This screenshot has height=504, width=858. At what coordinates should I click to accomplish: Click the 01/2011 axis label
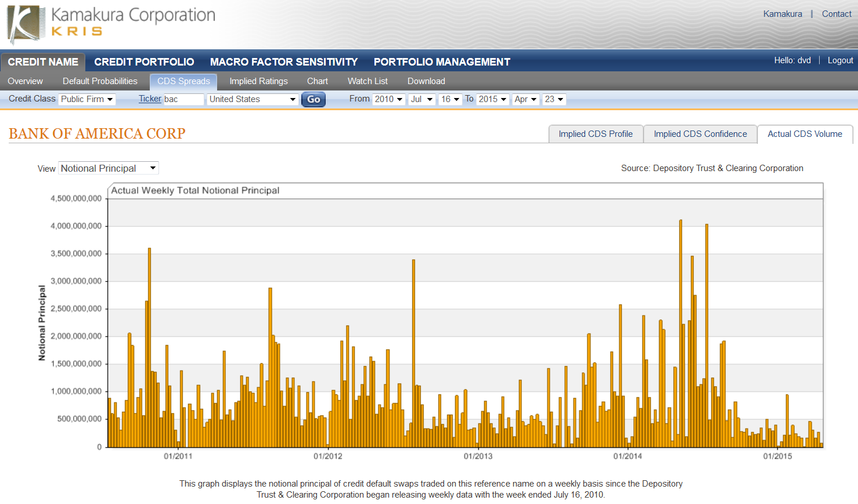178,456
